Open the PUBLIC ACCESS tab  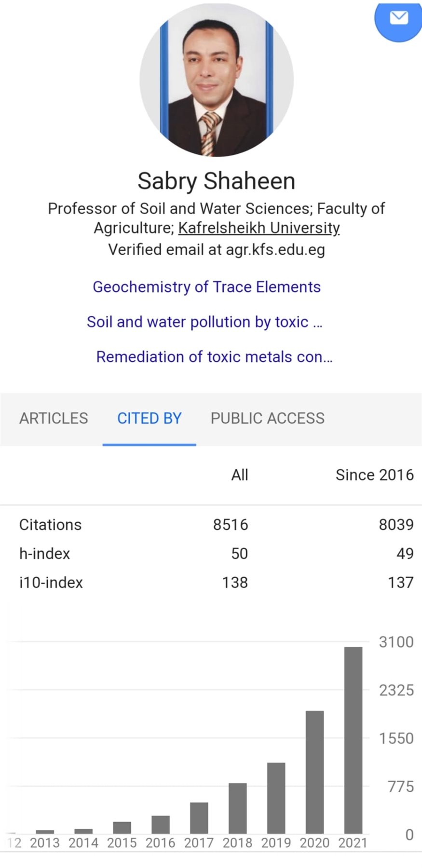click(267, 418)
